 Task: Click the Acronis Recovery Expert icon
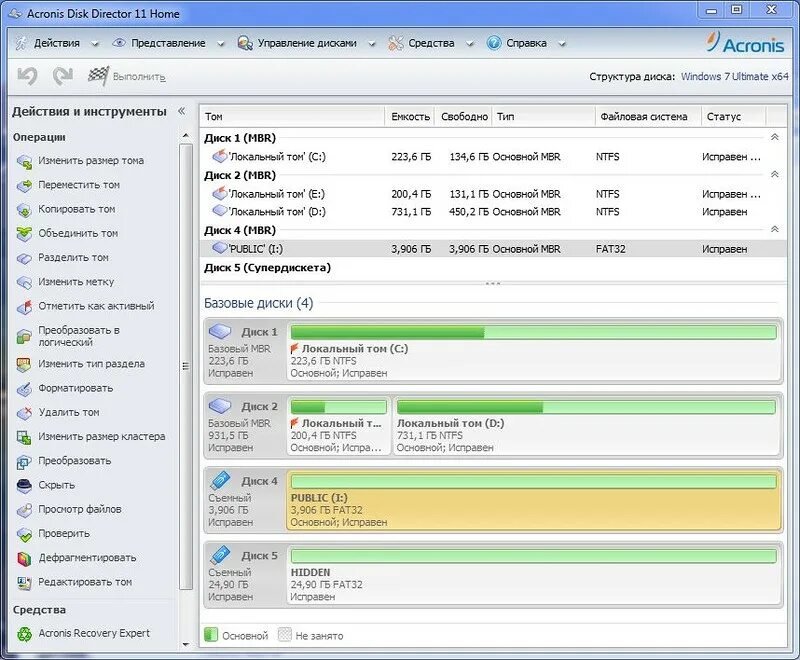pyautogui.click(x=24, y=634)
